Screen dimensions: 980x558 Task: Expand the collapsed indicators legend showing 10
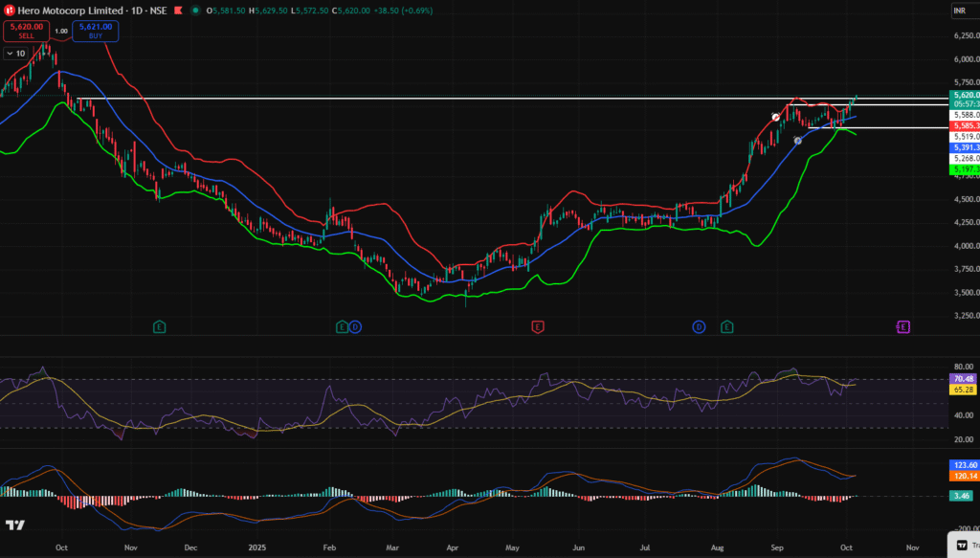point(15,54)
